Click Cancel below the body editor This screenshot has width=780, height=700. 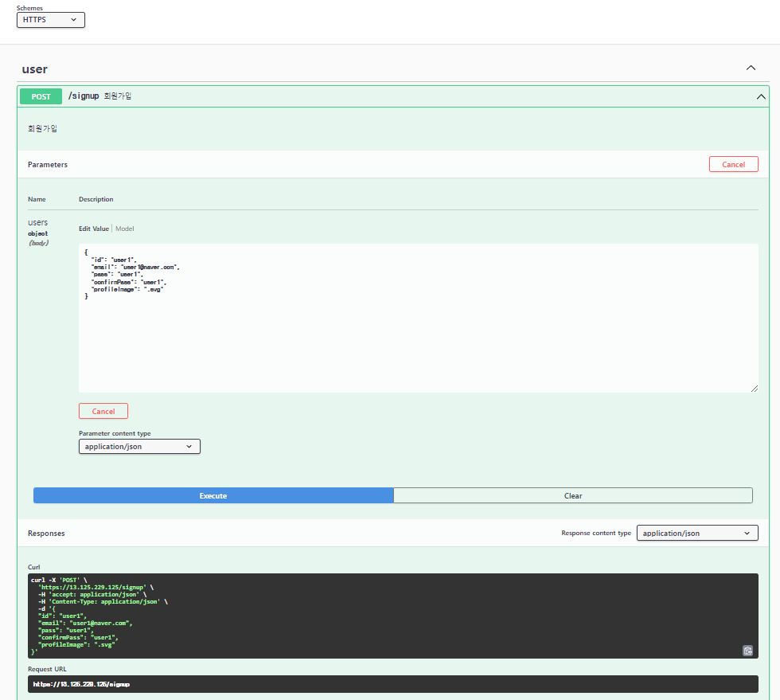[103, 411]
